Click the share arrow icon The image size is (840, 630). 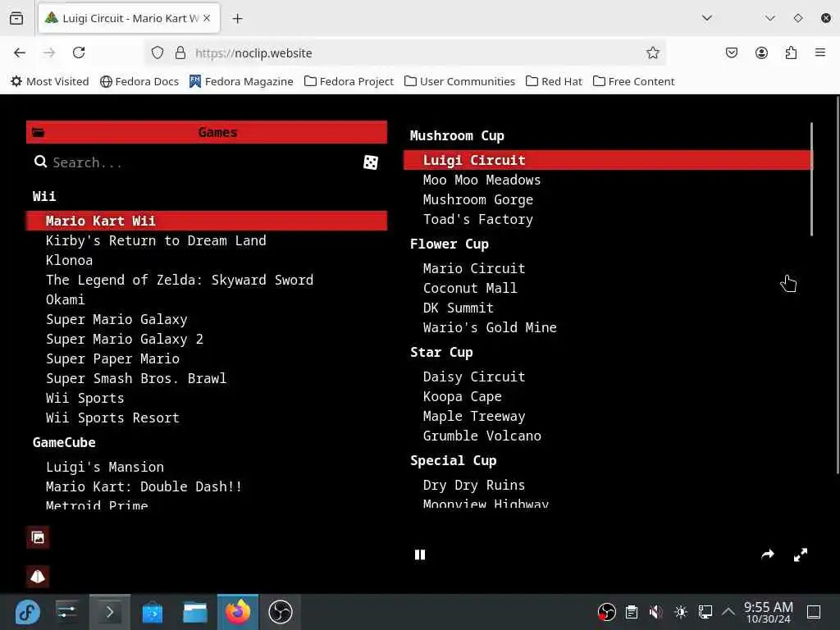[768, 555]
